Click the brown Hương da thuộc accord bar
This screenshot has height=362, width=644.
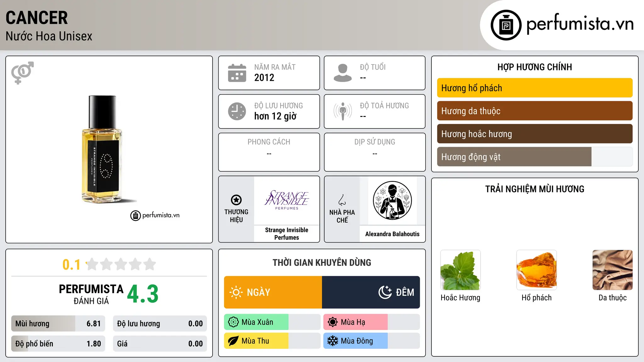click(535, 111)
